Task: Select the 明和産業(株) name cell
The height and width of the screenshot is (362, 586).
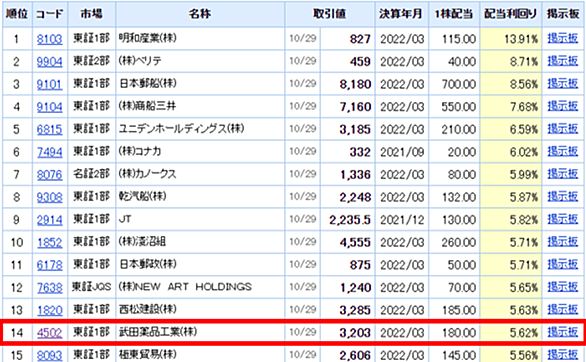Action: click(x=200, y=39)
